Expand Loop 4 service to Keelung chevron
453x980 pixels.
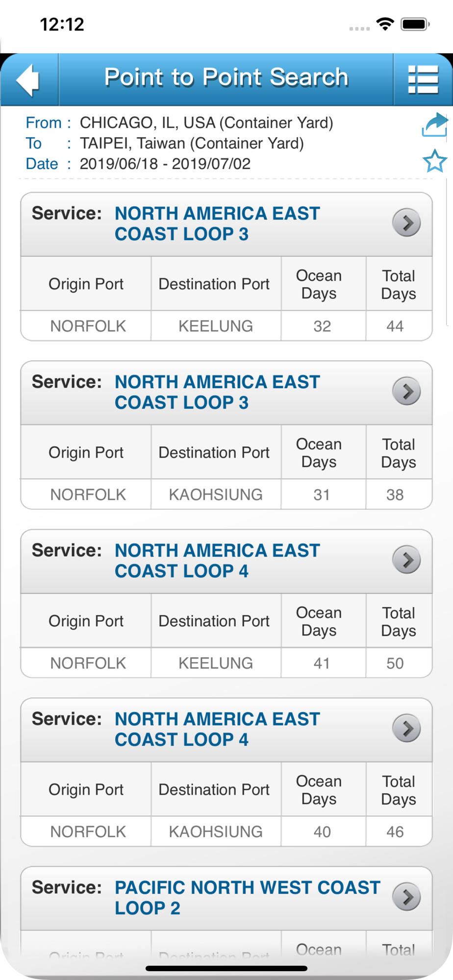406,560
